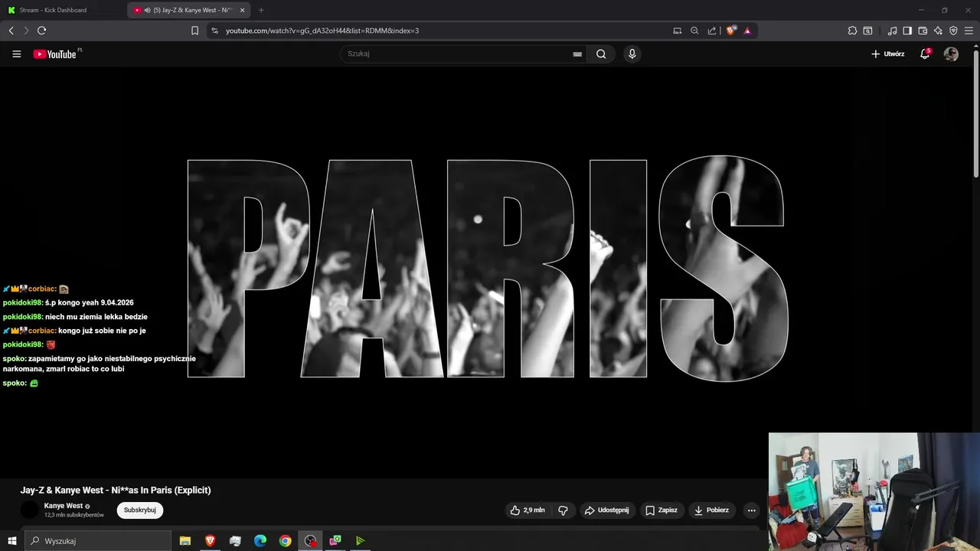Click the Subskrybuj button
This screenshot has width=980, height=551.
click(x=140, y=510)
